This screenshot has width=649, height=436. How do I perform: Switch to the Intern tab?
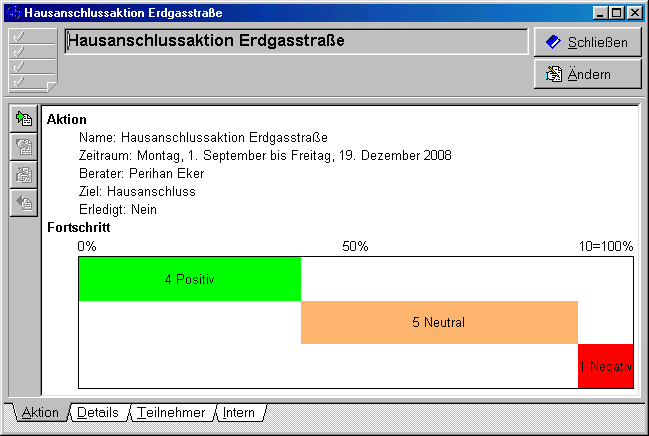click(x=239, y=412)
